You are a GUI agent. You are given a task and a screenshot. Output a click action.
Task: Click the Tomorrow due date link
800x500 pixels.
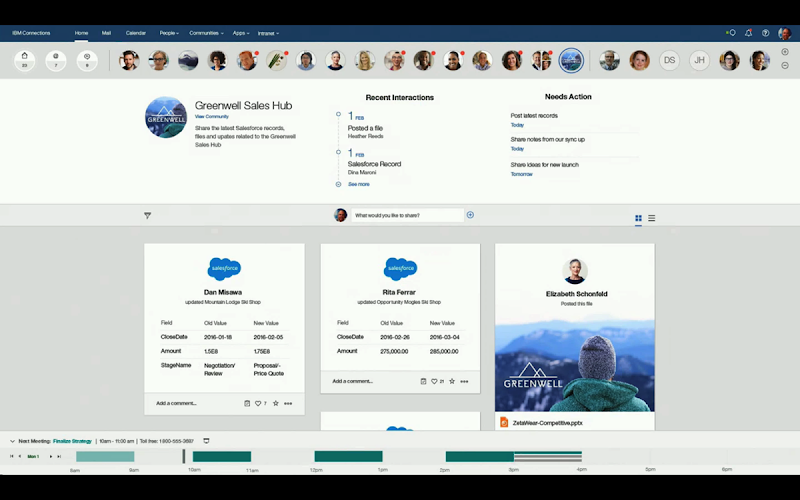point(521,174)
